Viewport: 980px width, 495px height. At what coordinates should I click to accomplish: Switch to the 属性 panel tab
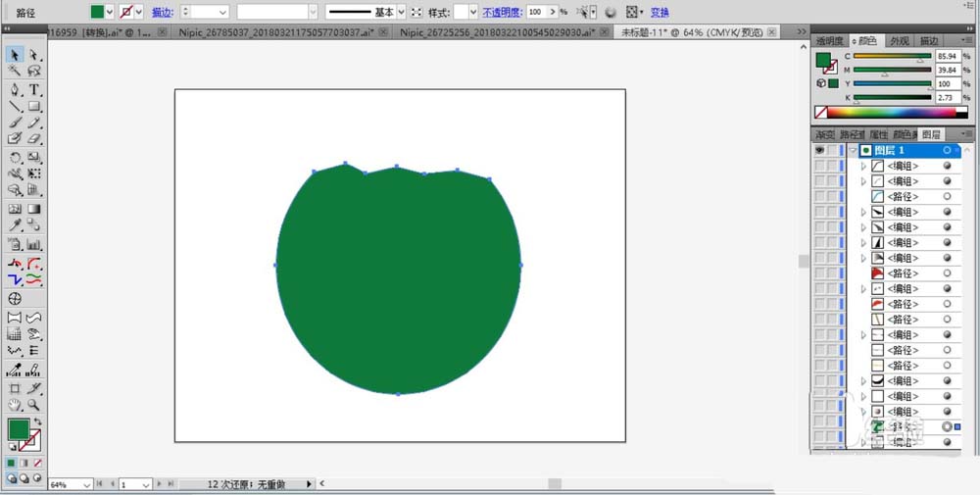point(879,134)
